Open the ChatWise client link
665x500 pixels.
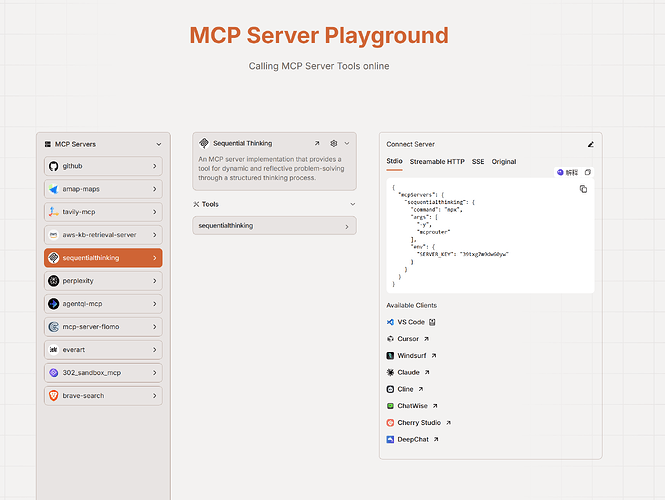(x=412, y=406)
